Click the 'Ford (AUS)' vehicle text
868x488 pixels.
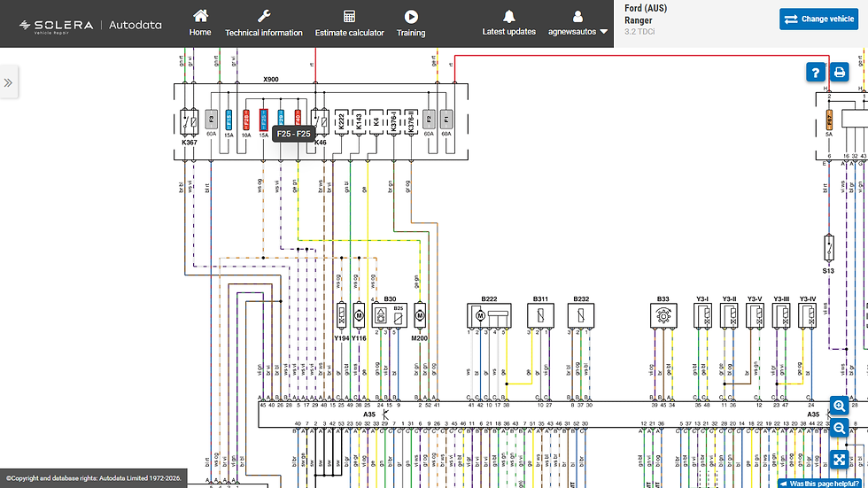coord(646,8)
